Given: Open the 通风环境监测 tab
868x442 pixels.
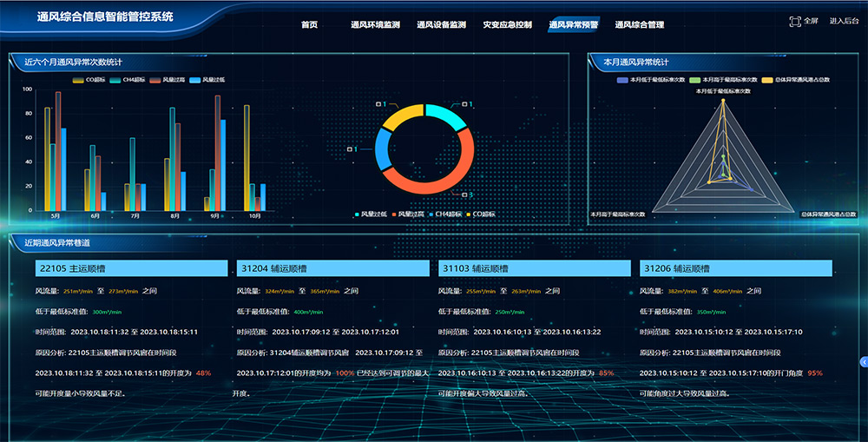Looking at the screenshot, I should (x=375, y=25).
